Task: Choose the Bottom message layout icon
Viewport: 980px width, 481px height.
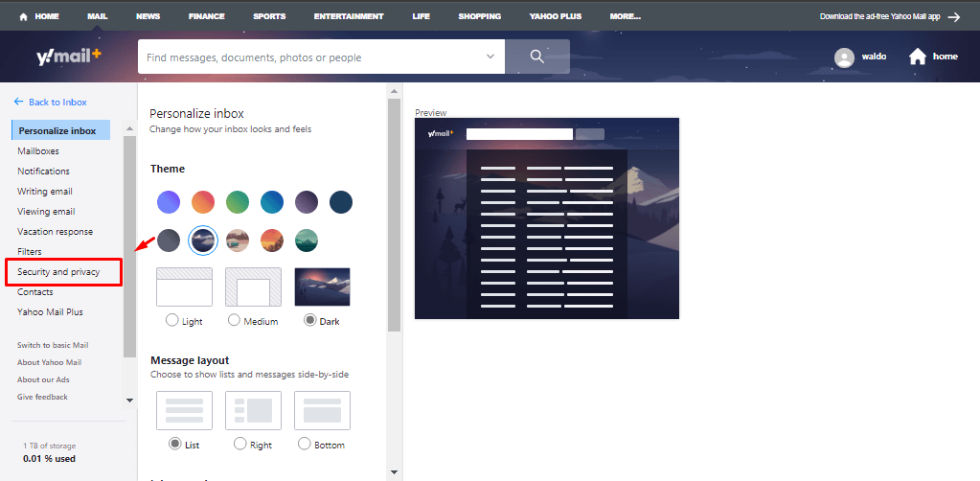Action: [323, 410]
